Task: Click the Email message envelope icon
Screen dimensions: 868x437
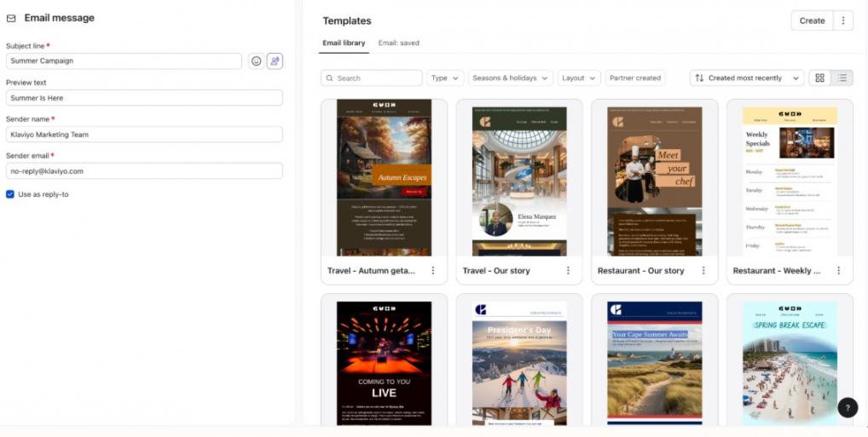Action: pos(11,18)
